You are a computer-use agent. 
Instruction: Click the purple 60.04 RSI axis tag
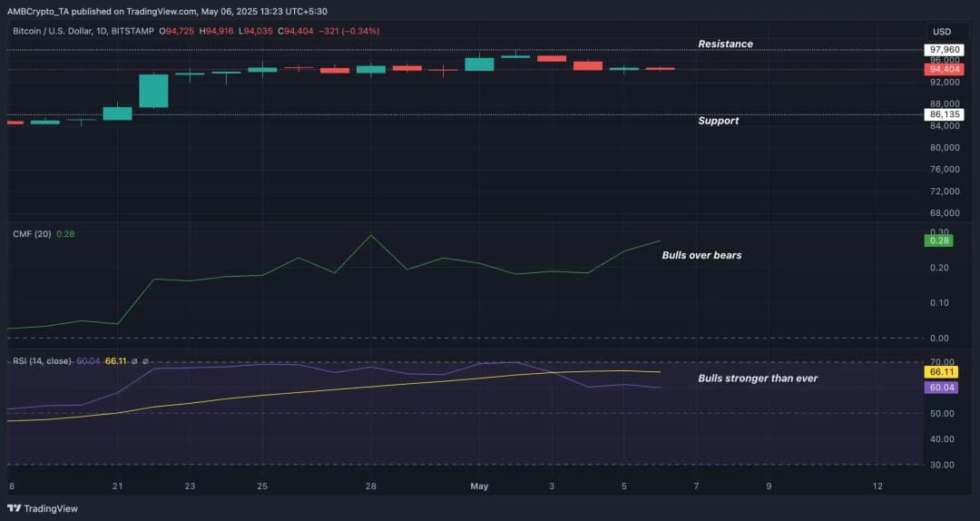coord(939,388)
